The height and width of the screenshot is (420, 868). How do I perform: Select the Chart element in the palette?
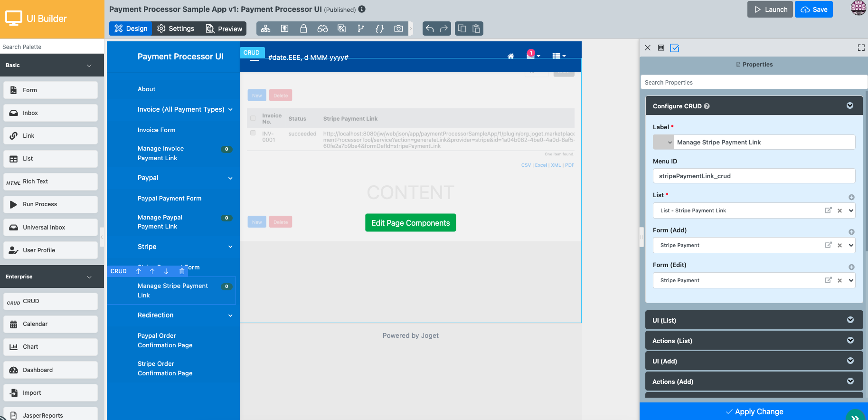[51, 347]
